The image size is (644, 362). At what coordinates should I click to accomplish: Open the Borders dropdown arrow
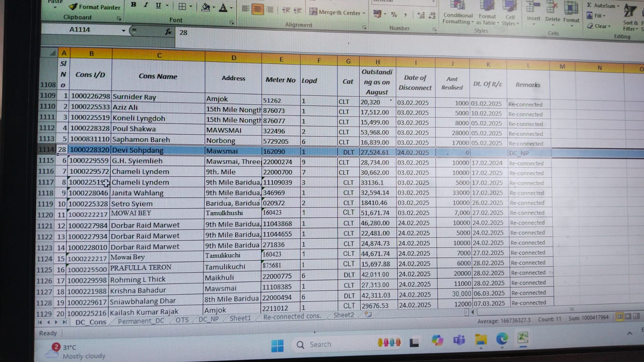[x=191, y=7]
